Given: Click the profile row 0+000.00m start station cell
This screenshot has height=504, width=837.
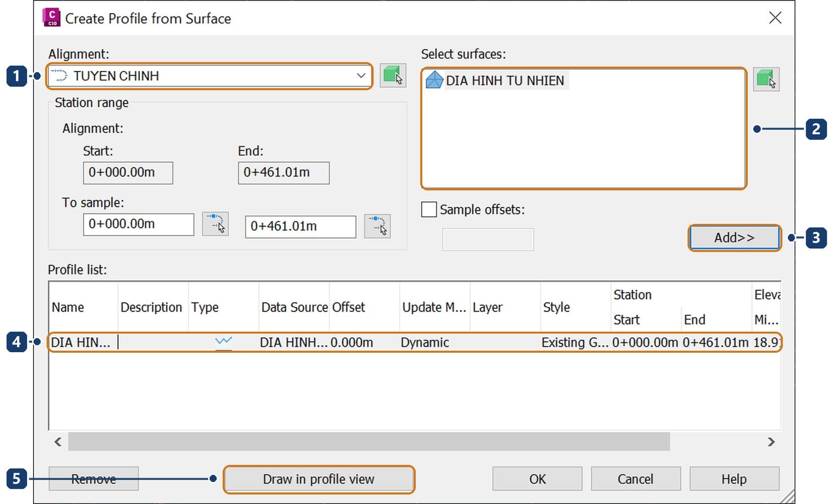Looking at the screenshot, I should (x=646, y=342).
